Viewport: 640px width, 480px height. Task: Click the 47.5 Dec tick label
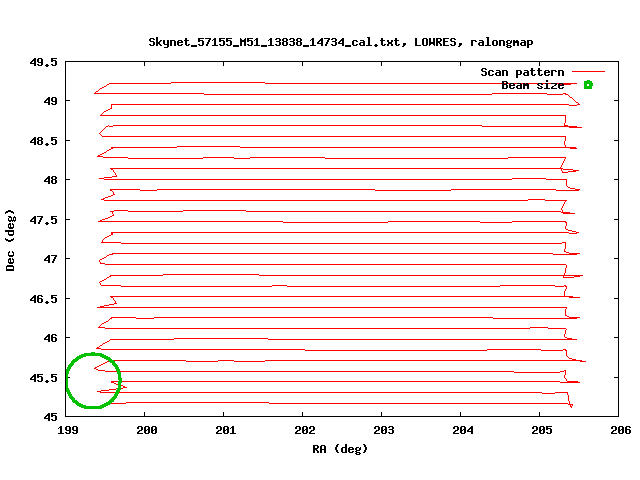coord(43,220)
